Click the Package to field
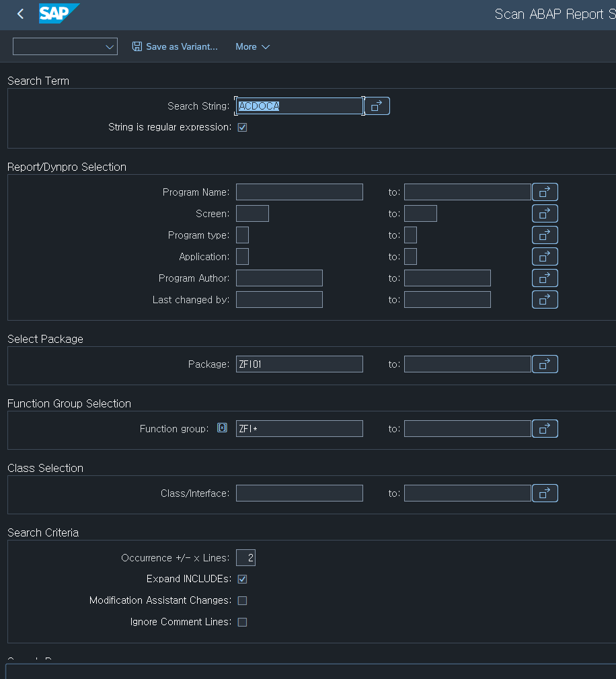Viewport: 616px width, 679px height. (467, 364)
